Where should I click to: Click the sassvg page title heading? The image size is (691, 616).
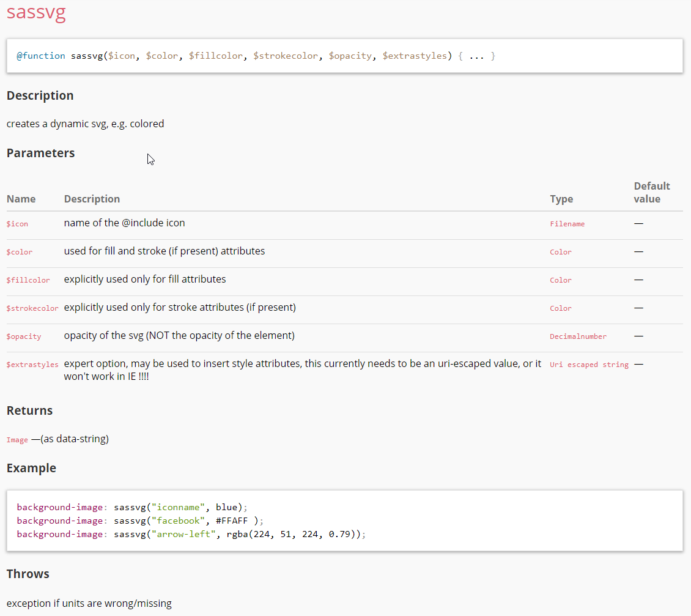(36, 12)
